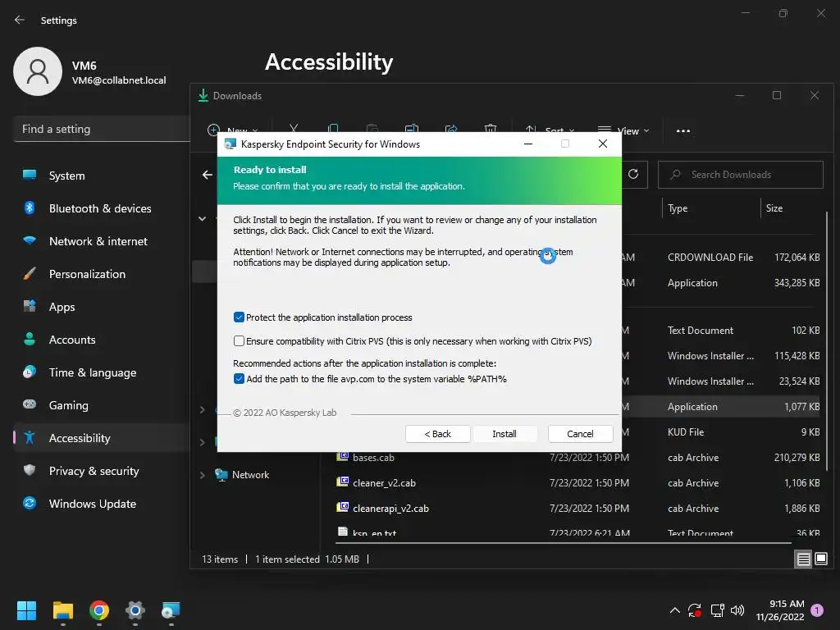The width and height of the screenshot is (840, 630).
Task: Sort by the Type column header
Action: (678, 208)
